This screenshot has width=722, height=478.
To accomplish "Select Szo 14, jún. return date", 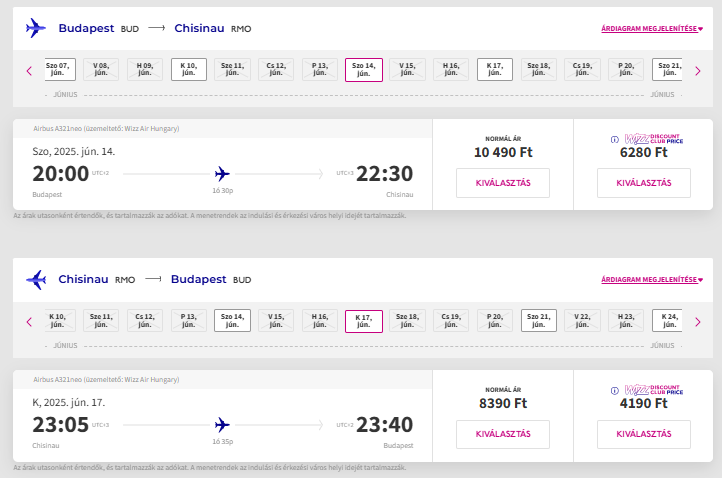I will tap(233, 321).
